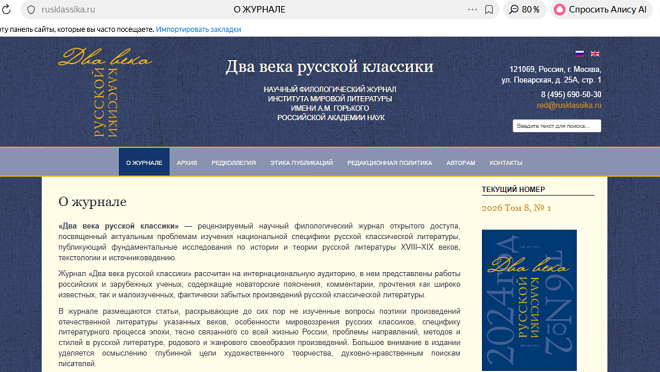Image resolution: width=660 pixels, height=372 pixels.
Task: Open the КОНТАКТЫ menu item
Action: point(506,162)
